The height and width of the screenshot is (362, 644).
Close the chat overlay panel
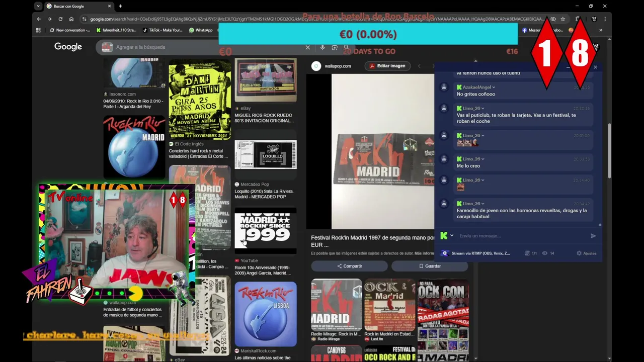[x=595, y=67]
